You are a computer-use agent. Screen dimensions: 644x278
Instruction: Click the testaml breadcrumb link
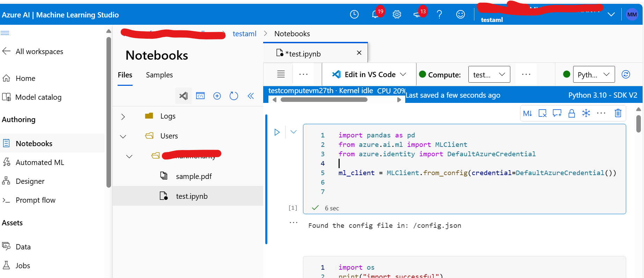click(x=244, y=34)
